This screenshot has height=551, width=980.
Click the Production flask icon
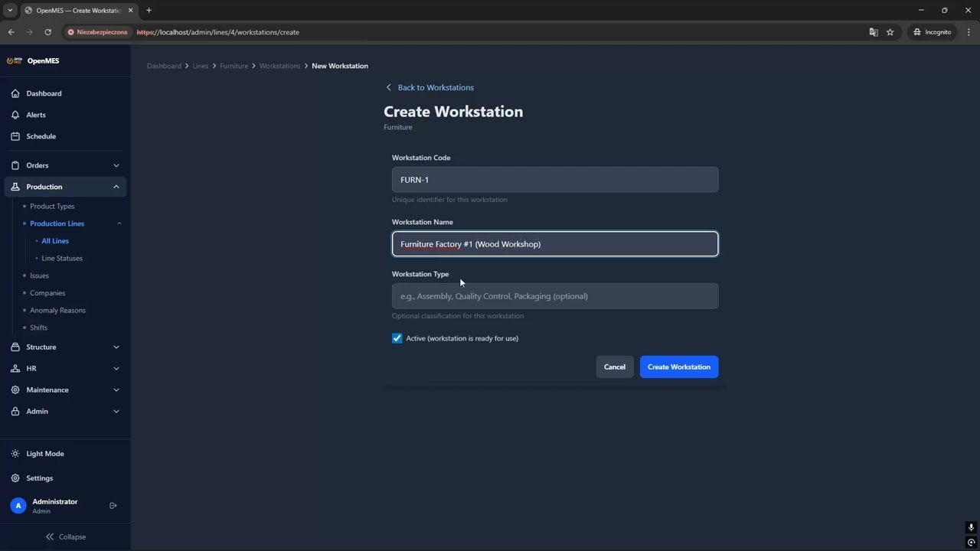click(x=15, y=187)
